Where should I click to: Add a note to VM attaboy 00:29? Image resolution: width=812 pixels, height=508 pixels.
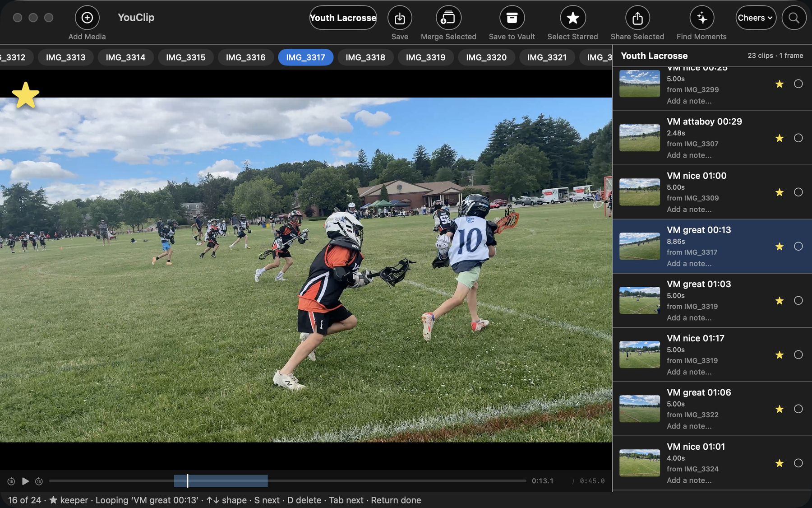[689, 155]
